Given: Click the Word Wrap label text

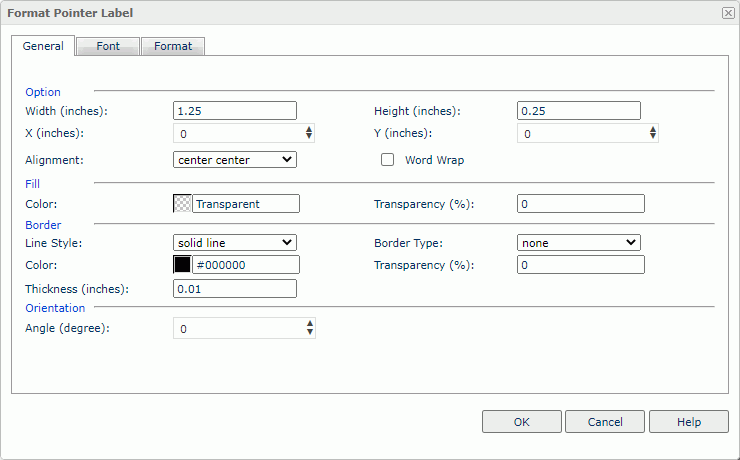Looking at the screenshot, I should (x=434, y=160).
